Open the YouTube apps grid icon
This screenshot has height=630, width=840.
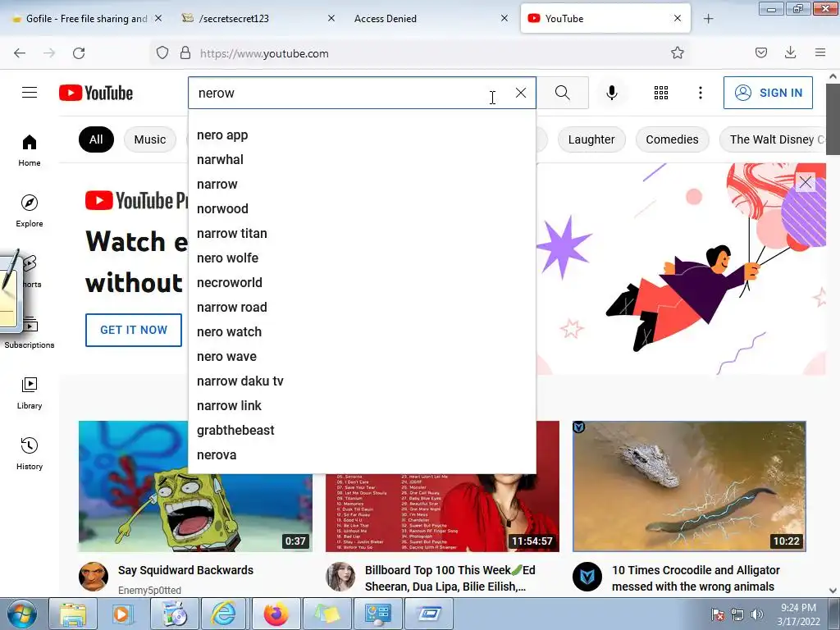click(x=661, y=93)
